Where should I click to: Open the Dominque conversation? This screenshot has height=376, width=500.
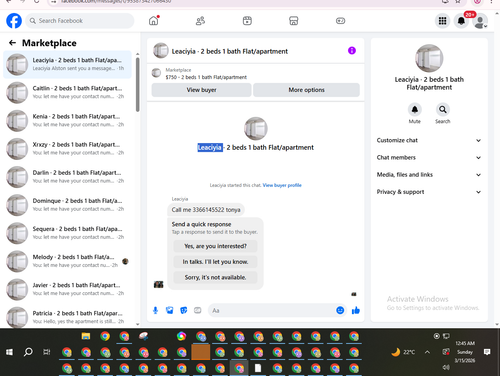pos(68,205)
